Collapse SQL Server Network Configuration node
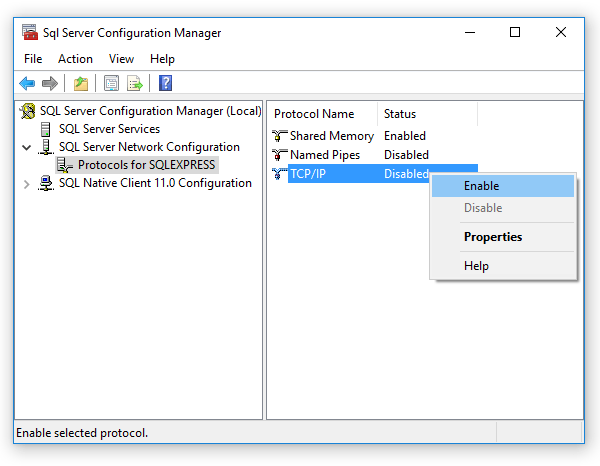 [x=26, y=147]
